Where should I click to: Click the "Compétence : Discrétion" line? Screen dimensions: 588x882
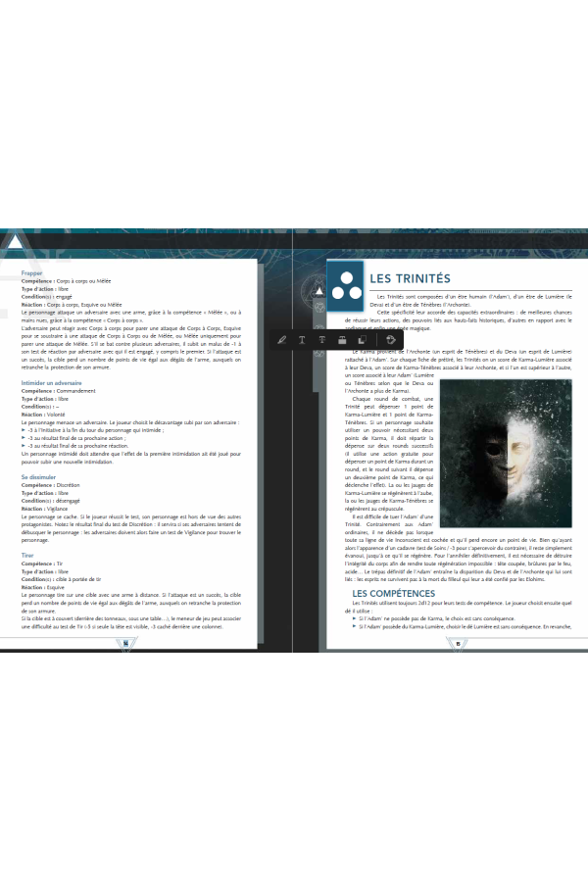55,484
